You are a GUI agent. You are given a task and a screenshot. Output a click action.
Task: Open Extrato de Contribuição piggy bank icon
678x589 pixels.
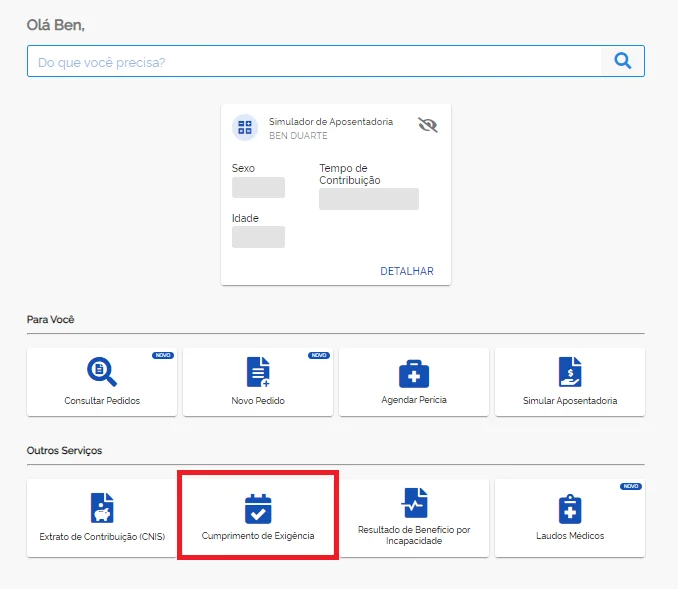tap(102, 508)
